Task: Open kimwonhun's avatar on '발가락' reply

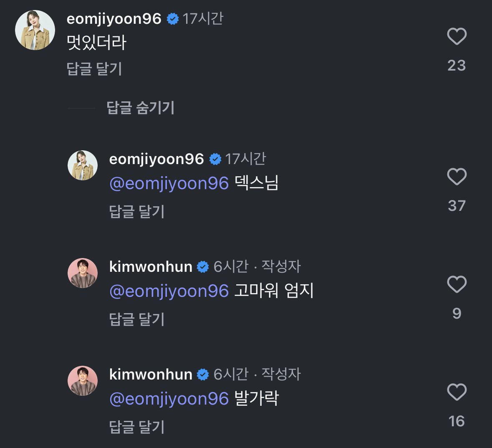Action: pos(83,381)
